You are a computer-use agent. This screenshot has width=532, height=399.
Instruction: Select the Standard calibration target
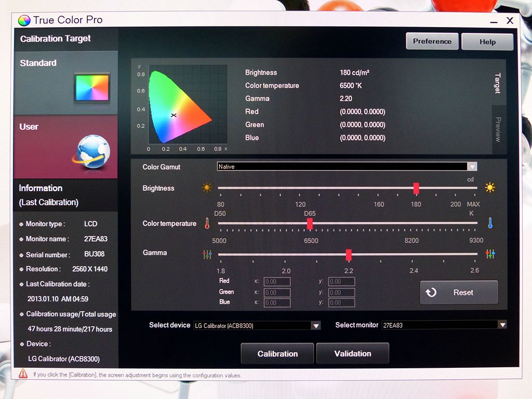tap(66, 83)
